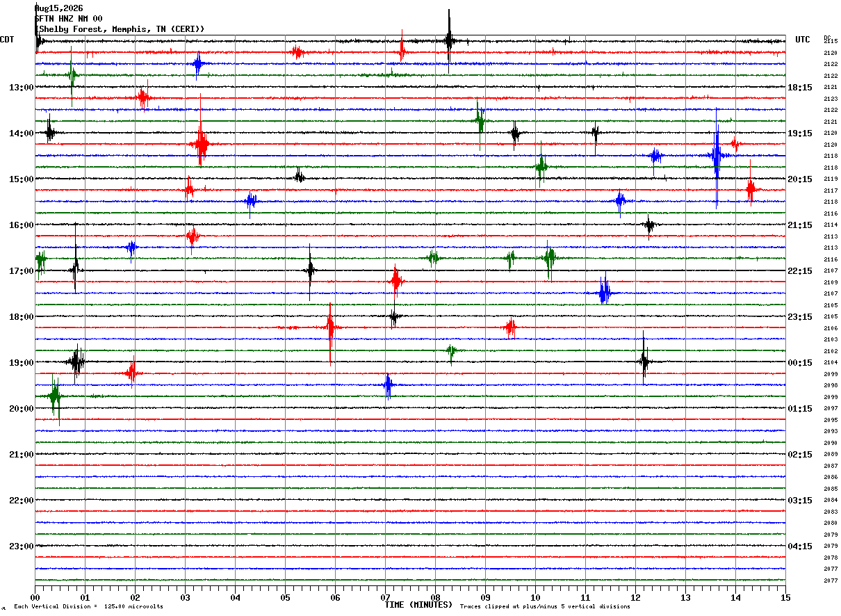Screen dimensions: 841x616
Task: Click the CDT timezone label at left
Action: pyautogui.click(x=7, y=40)
